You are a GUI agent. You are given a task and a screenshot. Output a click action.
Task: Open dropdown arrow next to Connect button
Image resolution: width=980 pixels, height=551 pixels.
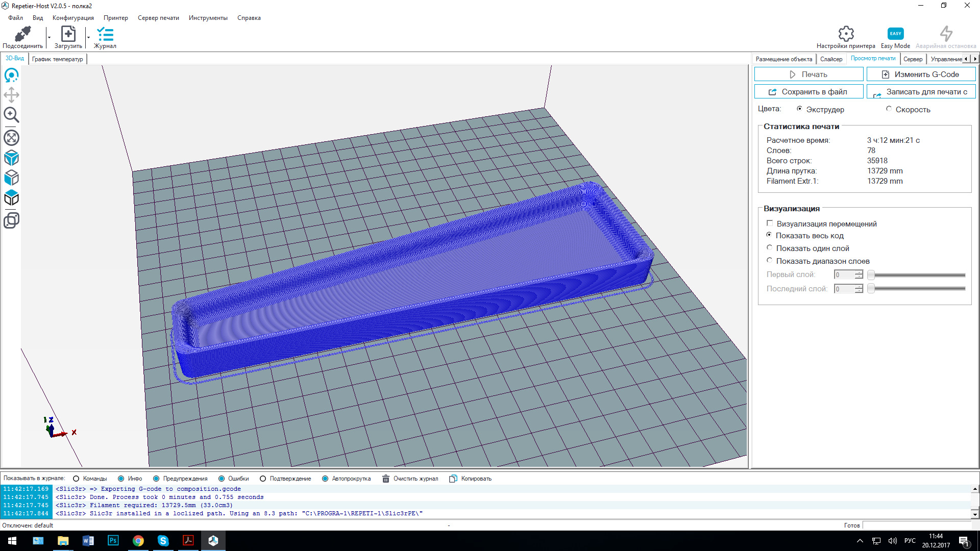coord(49,37)
